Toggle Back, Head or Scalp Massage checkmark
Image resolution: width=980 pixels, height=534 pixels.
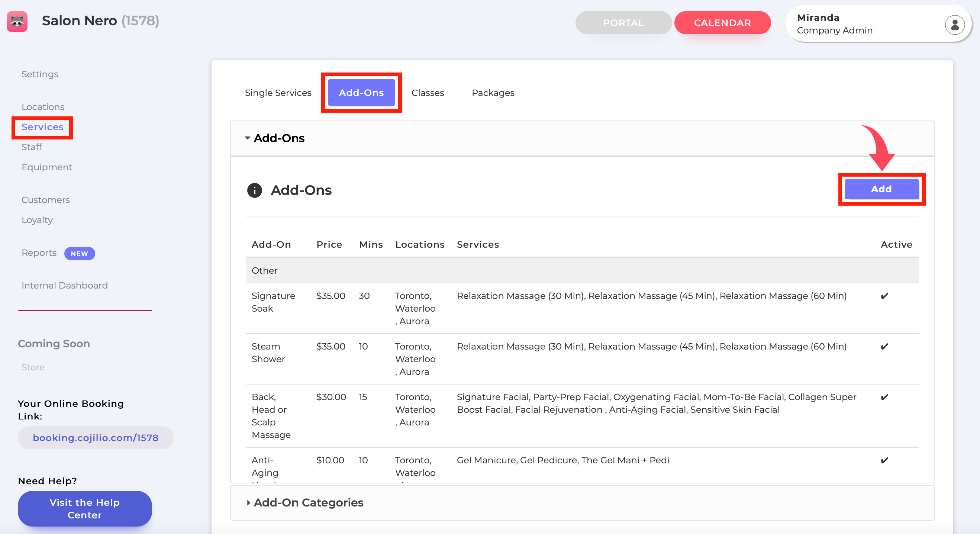coord(884,397)
